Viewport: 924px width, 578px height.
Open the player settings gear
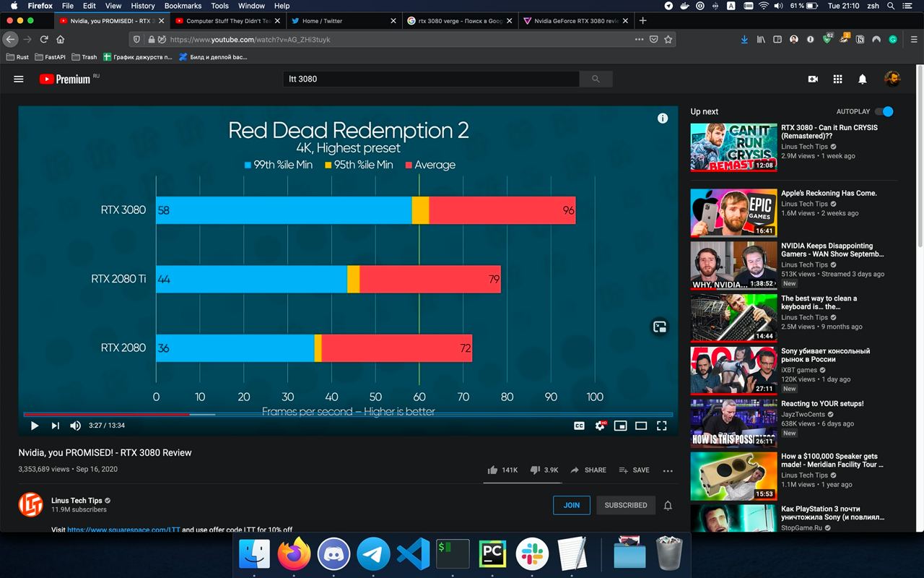[600, 426]
